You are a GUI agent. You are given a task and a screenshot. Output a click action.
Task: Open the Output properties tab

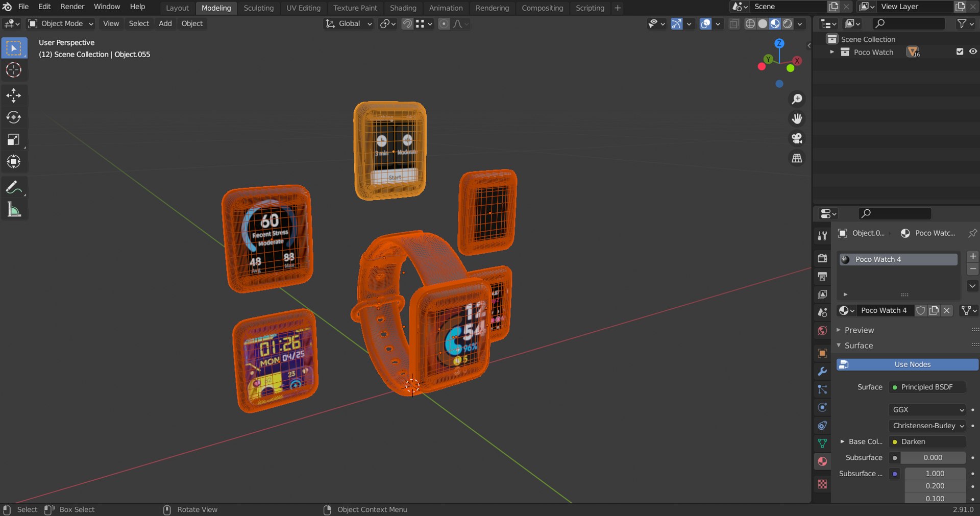[822, 277]
